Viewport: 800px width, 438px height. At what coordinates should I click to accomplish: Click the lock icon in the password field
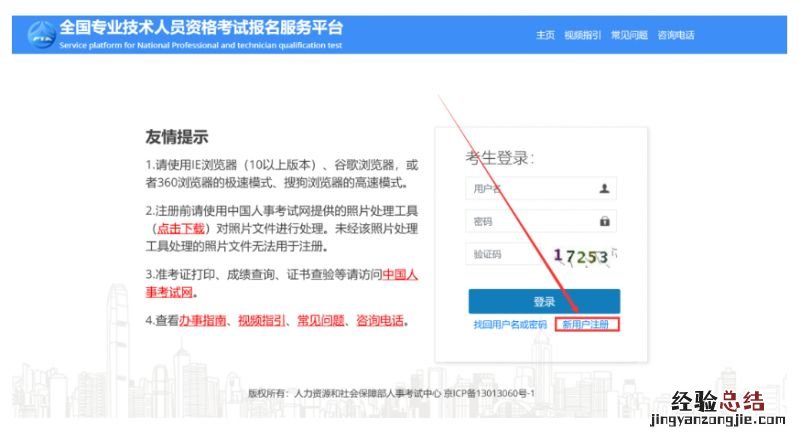tap(605, 221)
